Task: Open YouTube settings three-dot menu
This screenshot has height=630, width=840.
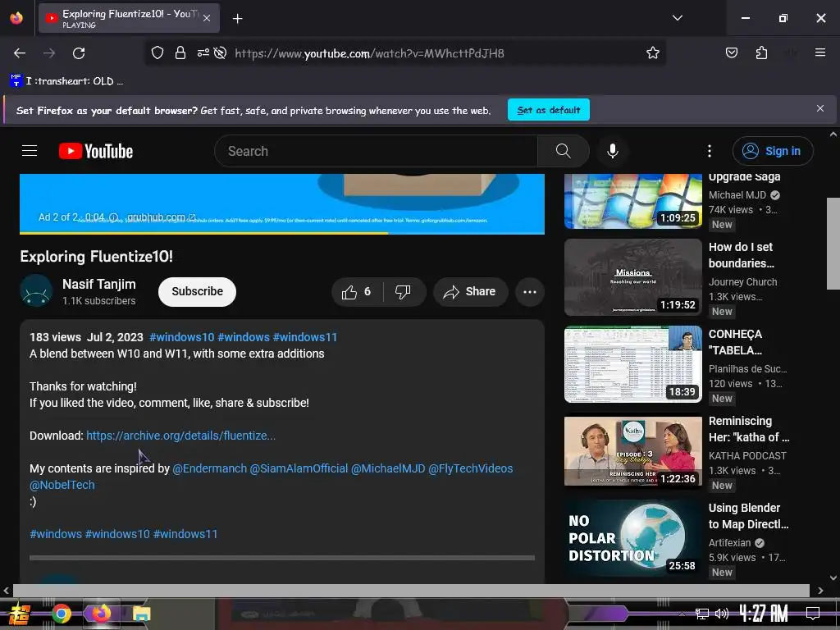Action: point(710,151)
